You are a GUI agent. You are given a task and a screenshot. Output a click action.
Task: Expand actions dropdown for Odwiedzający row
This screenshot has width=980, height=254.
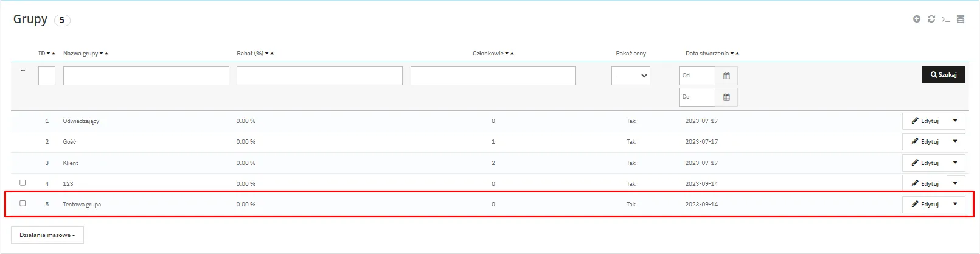pyautogui.click(x=955, y=121)
